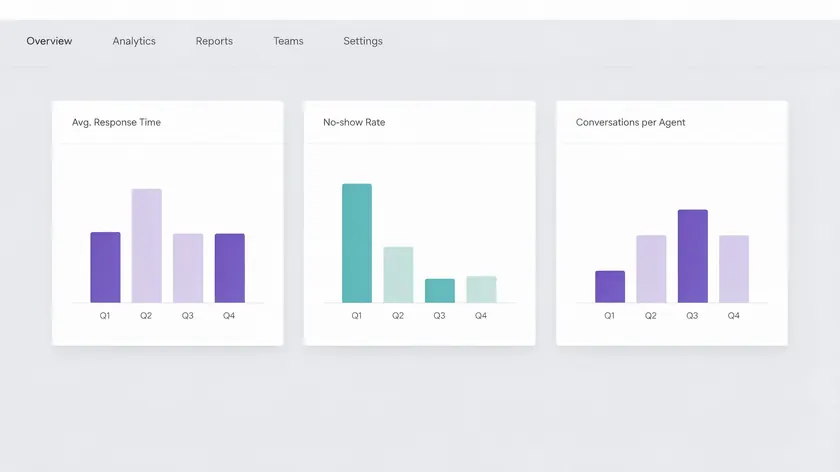The height and width of the screenshot is (472, 840).
Task: Select Q1 bar in Avg. Response Time chart
Action: click(106, 267)
